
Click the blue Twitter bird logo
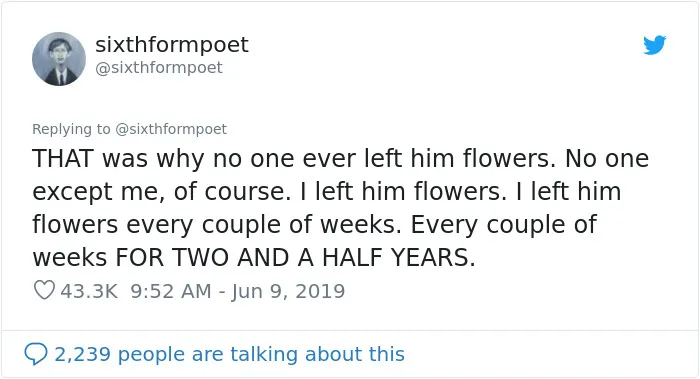(x=654, y=45)
